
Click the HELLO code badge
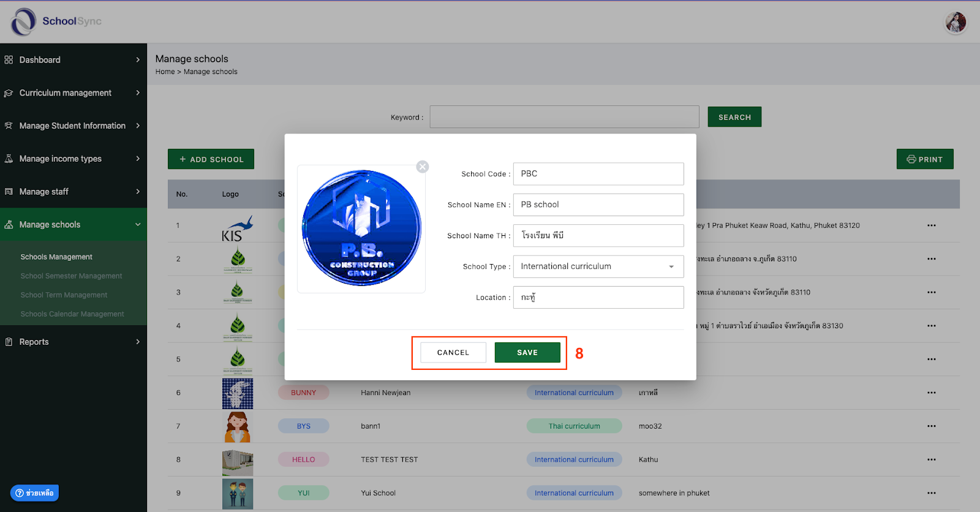click(x=304, y=459)
